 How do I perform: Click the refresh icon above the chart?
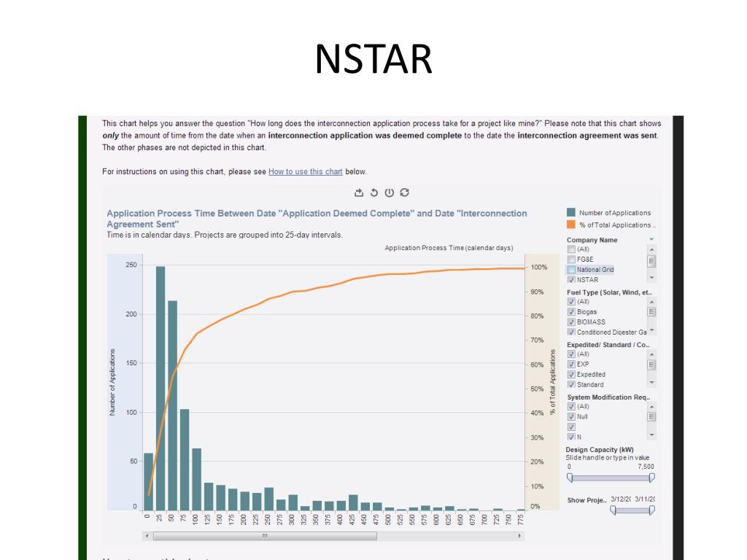[x=404, y=192]
